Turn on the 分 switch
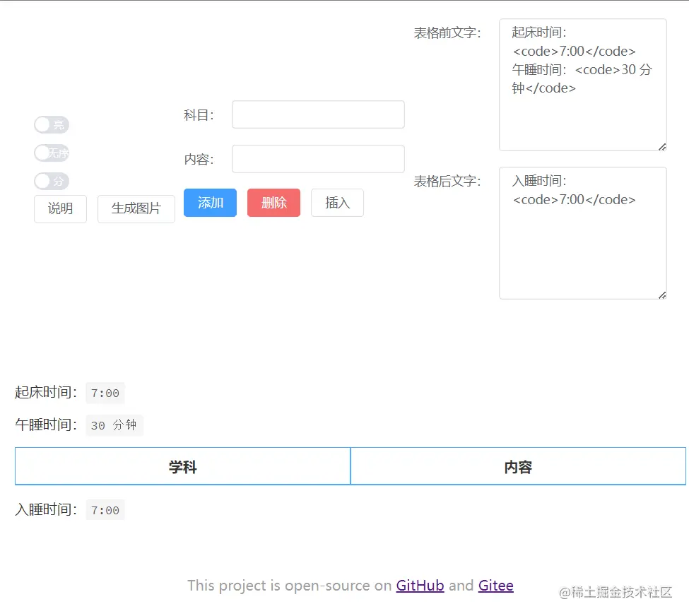Screen dimensions: 689x616 tap(52, 181)
